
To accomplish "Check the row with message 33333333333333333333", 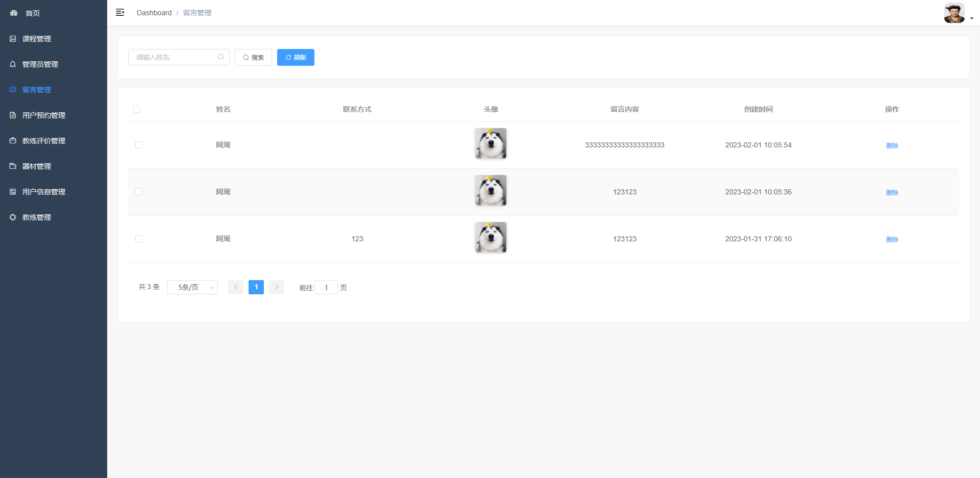I will pos(139,145).
